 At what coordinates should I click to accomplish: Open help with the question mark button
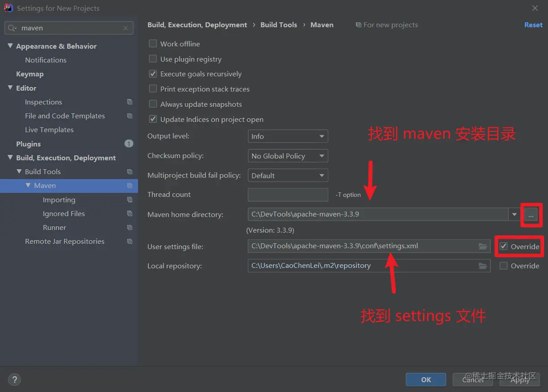[x=14, y=380]
